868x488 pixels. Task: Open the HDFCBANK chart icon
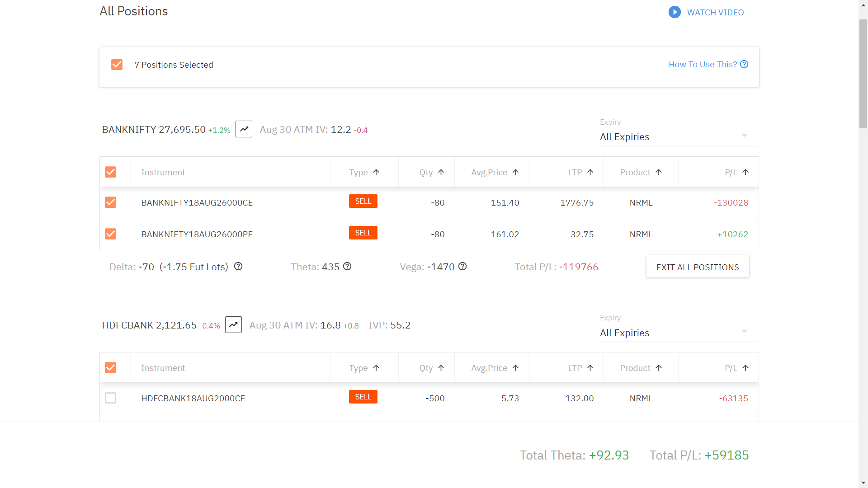coord(233,325)
